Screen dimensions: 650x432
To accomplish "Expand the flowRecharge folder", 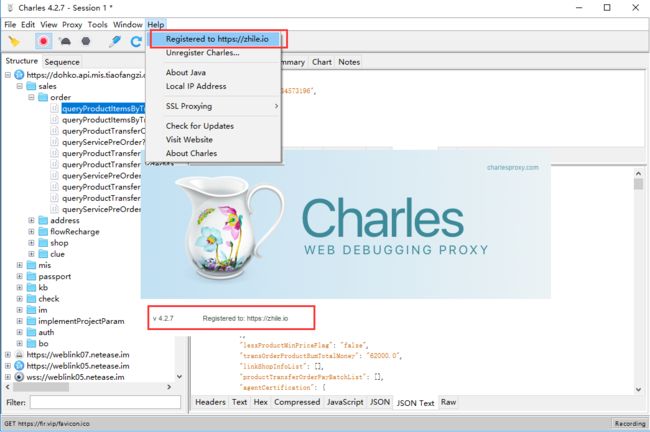I will pyautogui.click(x=31, y=232).
